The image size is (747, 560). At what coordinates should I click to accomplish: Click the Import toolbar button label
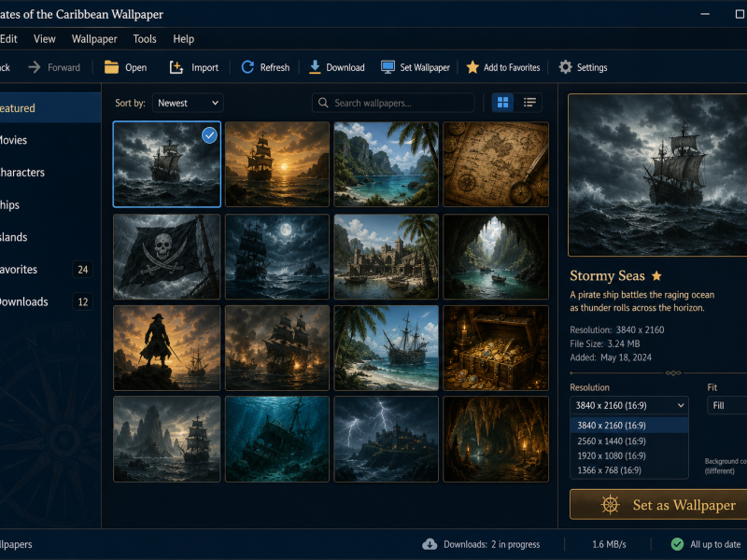(x=204, y=67)
